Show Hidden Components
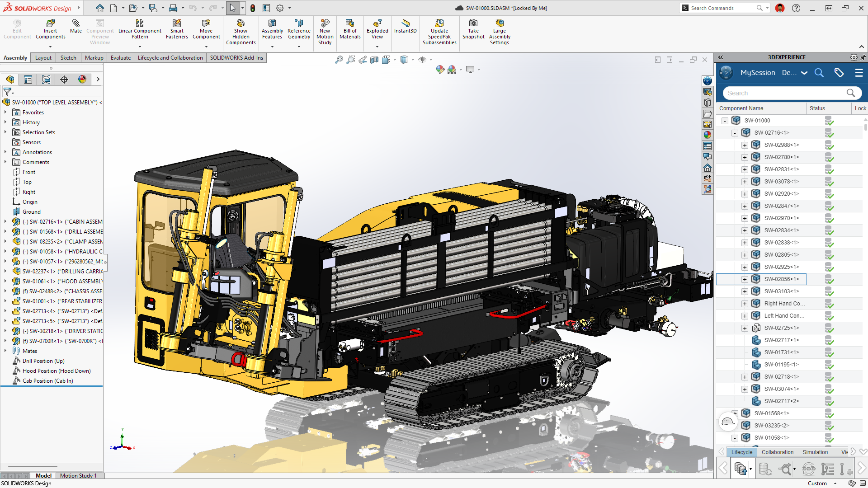Screen dimensions: 868x488 point(241,32)
